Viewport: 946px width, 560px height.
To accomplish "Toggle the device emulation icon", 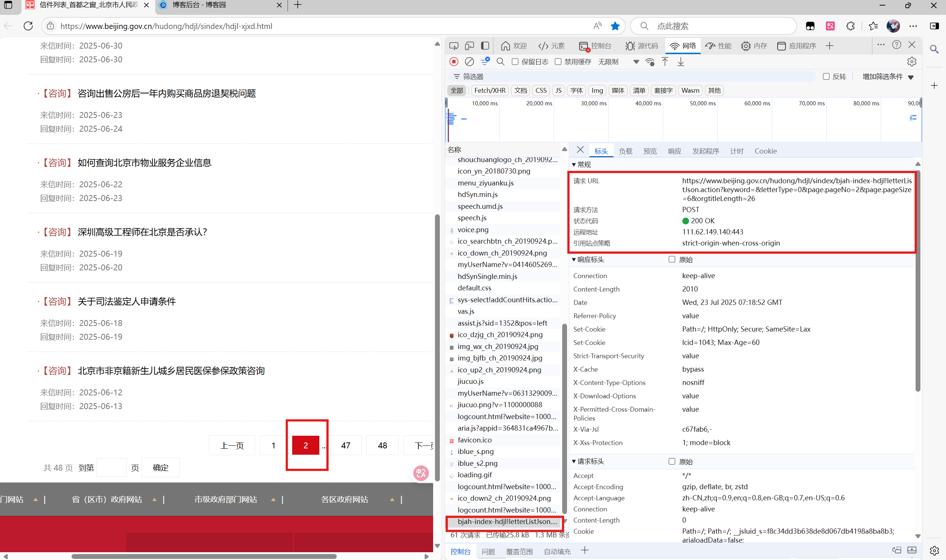I will point(469,46).
